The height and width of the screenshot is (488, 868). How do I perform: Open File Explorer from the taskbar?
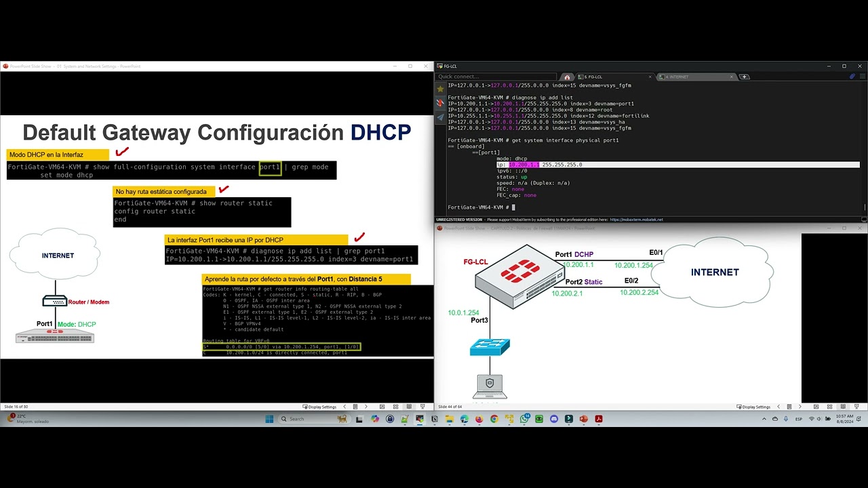[x=450, y=419]
